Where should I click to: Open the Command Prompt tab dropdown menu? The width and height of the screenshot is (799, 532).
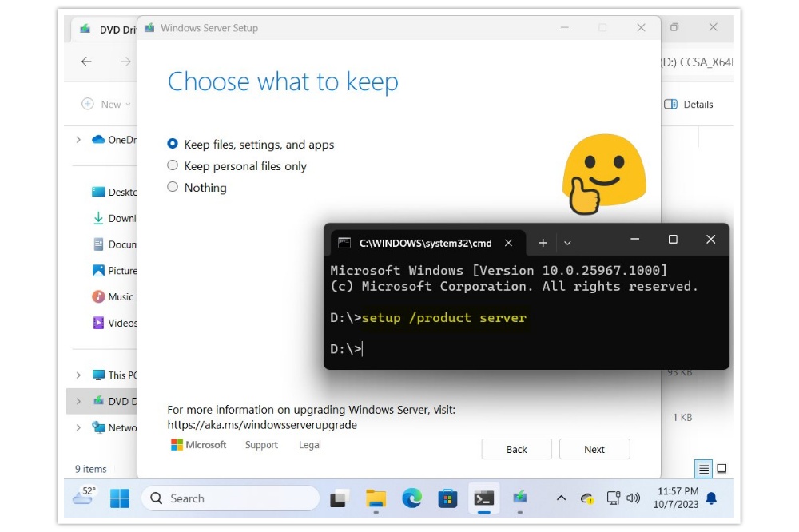coord(567,243)
